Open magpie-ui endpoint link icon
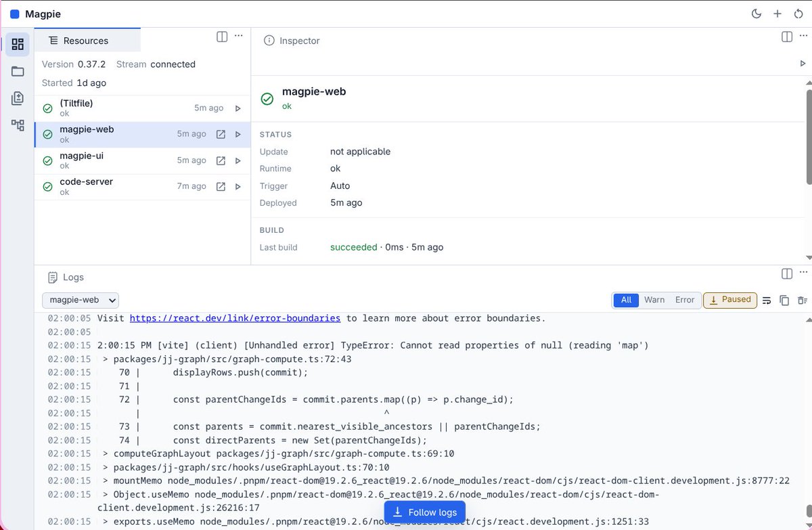This screenshot has height=530, width=812. [x=221, y=161]
